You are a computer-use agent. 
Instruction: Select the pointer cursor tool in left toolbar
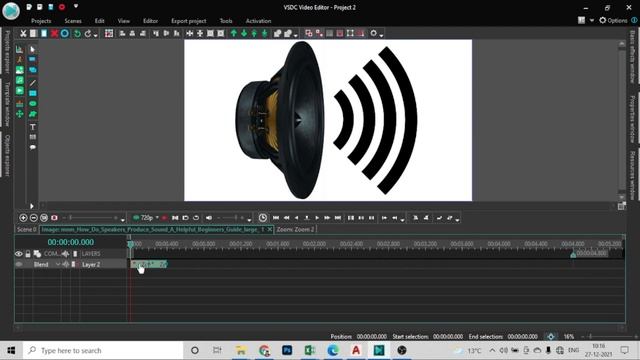[33, 49]
